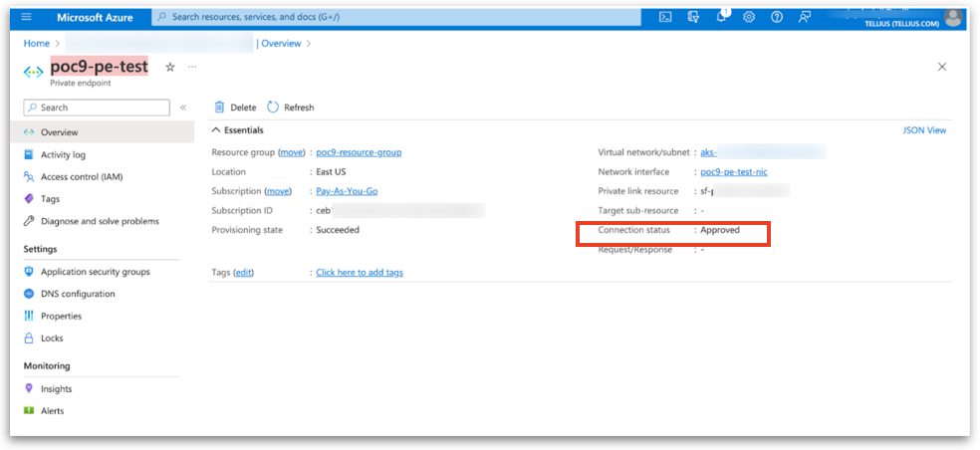The width and height of the screenshot is (980, 450).
Task: Click the edit link beside Tags
Action: point(243,273)
